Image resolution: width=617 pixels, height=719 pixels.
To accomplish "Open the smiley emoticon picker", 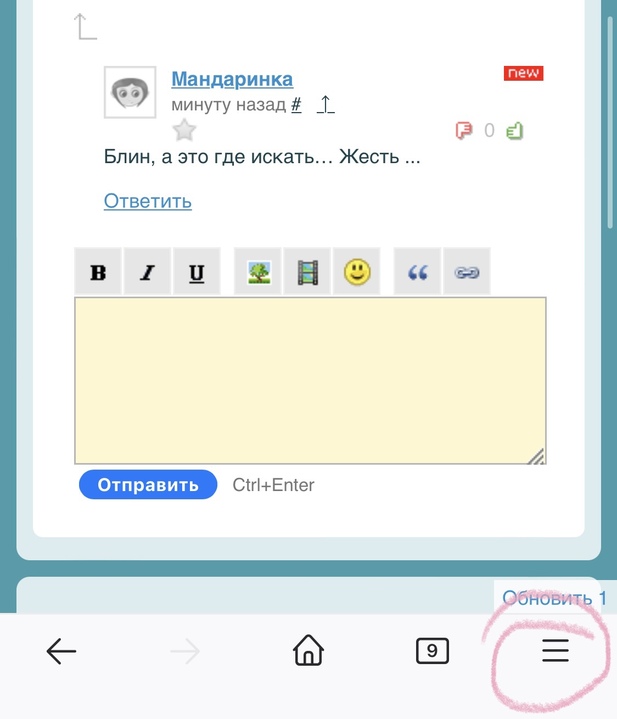I will 357,271.
